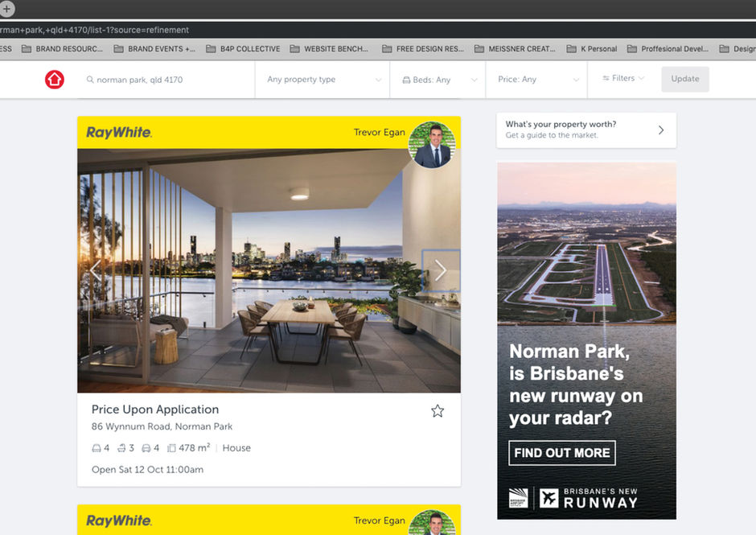Click the House property type label
756x535 pixels.
pyautogui.click(x=236, y=448)
